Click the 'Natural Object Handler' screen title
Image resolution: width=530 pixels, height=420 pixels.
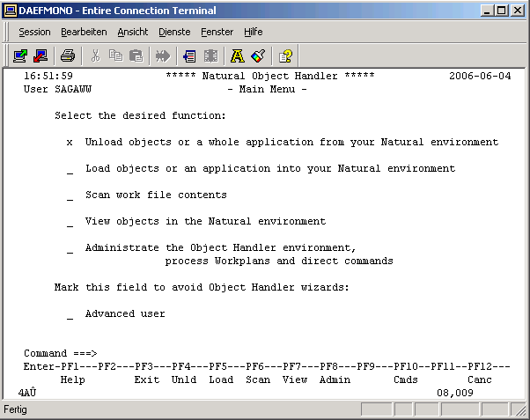coord(269,76)
